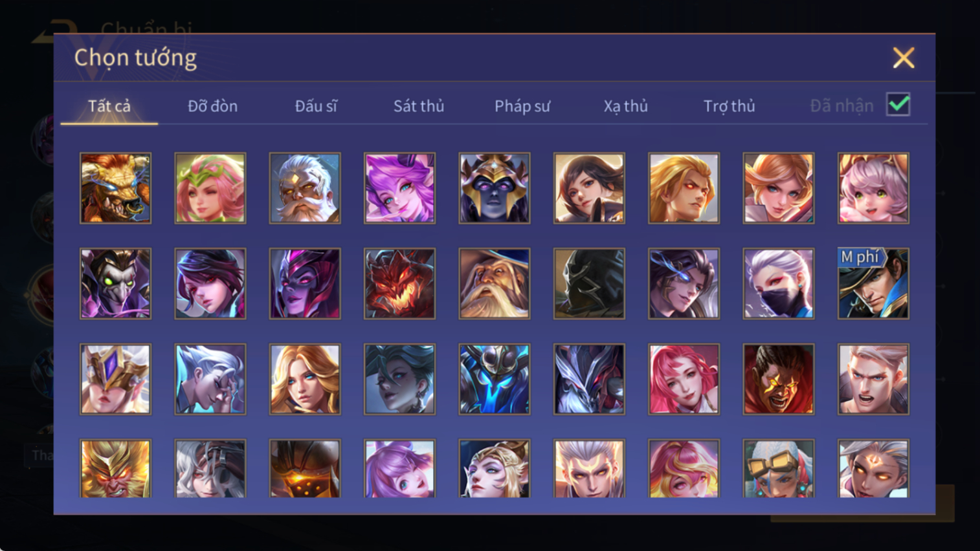Screen dimensions: 980x551
Task: Select the green-eyed purple jester villain
Action: [115, 284]
